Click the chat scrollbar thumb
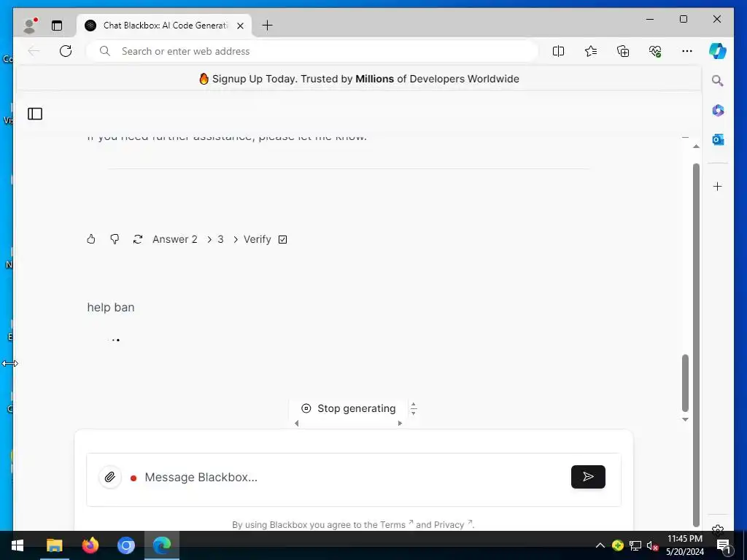The image size is (747, 560). click(685, 382)
